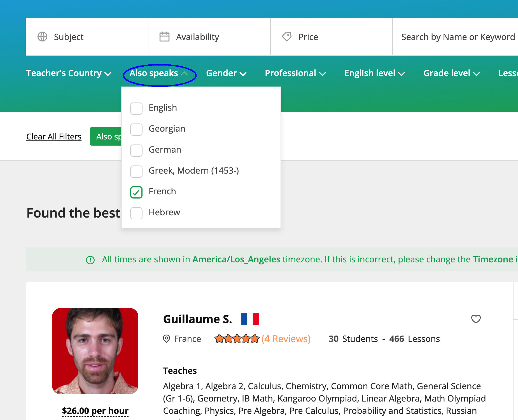Screen dimensions: 518x420
Task: Click the Search by Name or Keyword field
Action: coord(458,37)
